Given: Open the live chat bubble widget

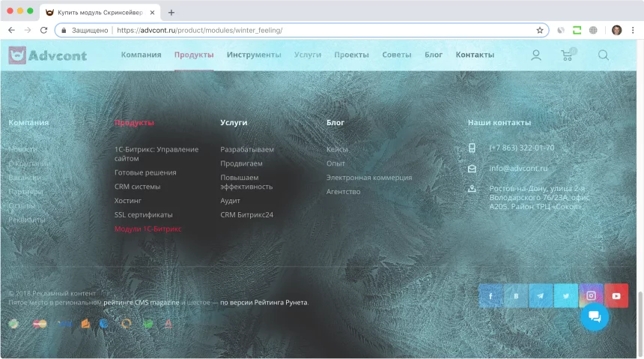Looking at the screenshot, I should pyautogui.click(x=595, y=316).
